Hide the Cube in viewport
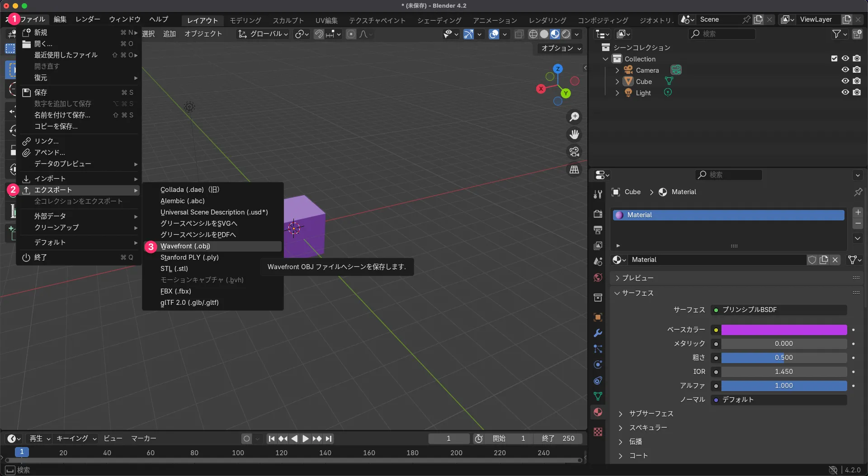 845,81
